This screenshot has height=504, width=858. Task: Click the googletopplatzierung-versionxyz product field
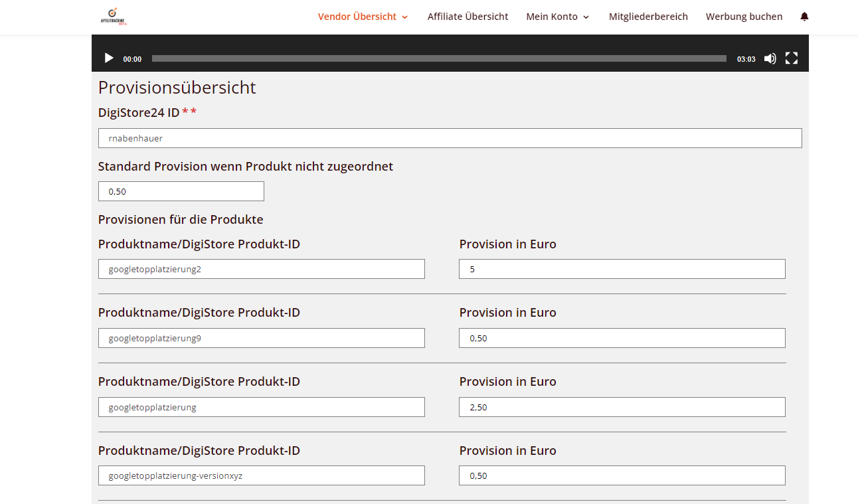(x=261, y=475)
